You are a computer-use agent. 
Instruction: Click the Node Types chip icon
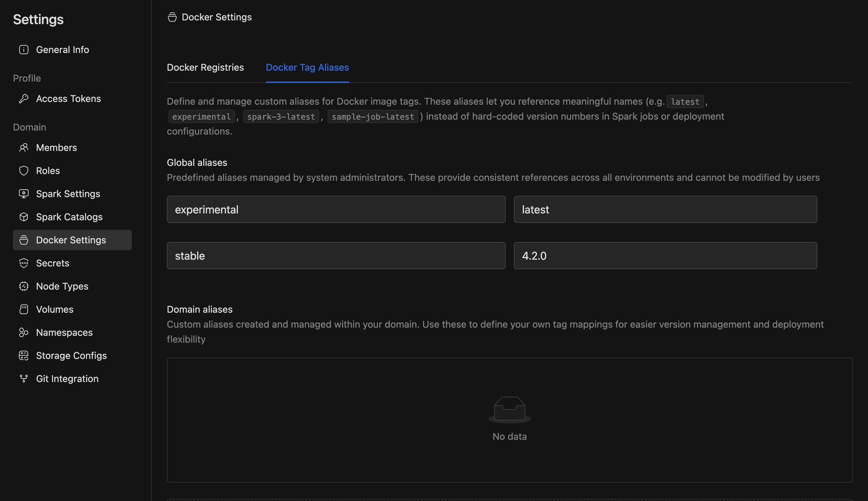[24, 286]
